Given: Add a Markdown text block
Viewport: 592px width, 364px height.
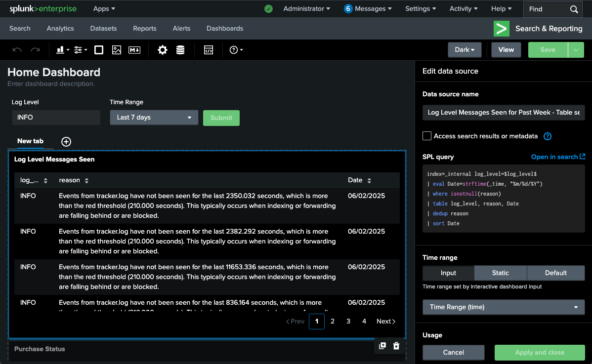Looking at the screenshot, I should [x=134, y=50].
